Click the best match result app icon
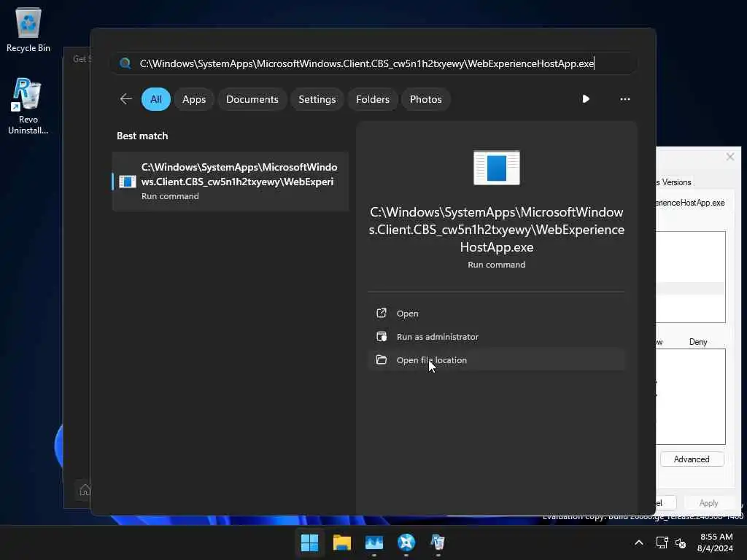 click(128, 182)
